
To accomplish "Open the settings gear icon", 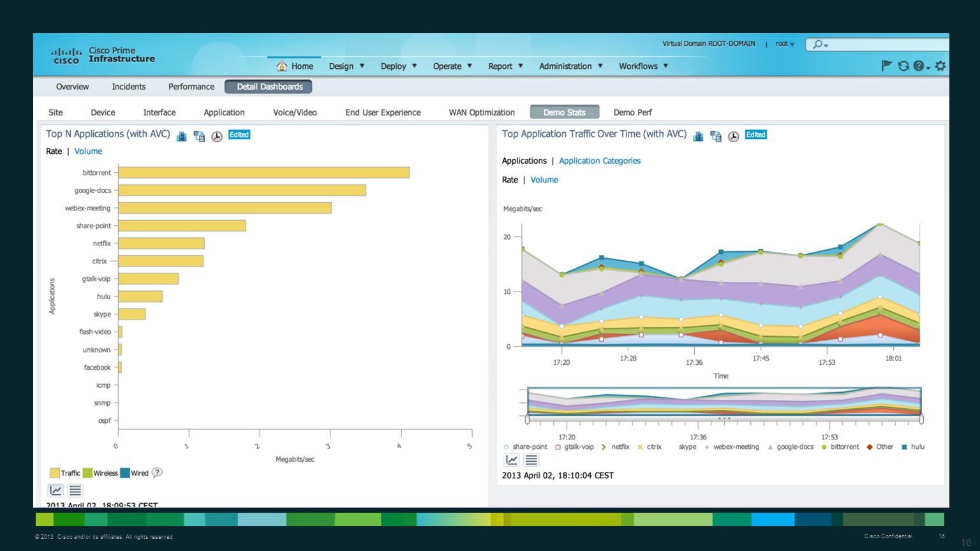I will click(x=940, y=66).
